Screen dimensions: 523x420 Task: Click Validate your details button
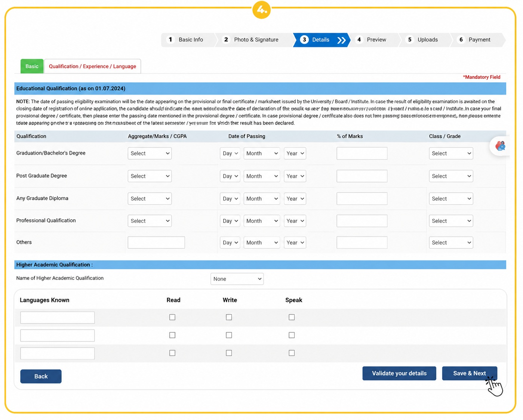[399, 373]
